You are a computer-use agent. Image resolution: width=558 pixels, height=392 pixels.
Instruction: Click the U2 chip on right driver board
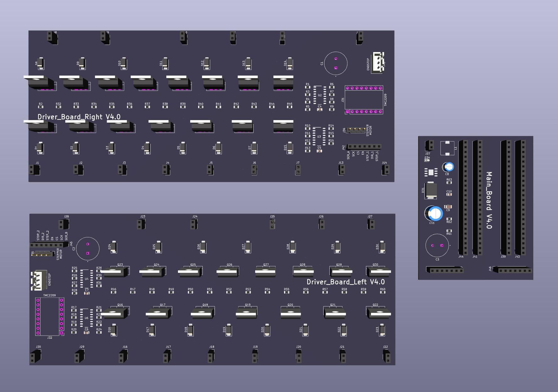tap(319, 95)
